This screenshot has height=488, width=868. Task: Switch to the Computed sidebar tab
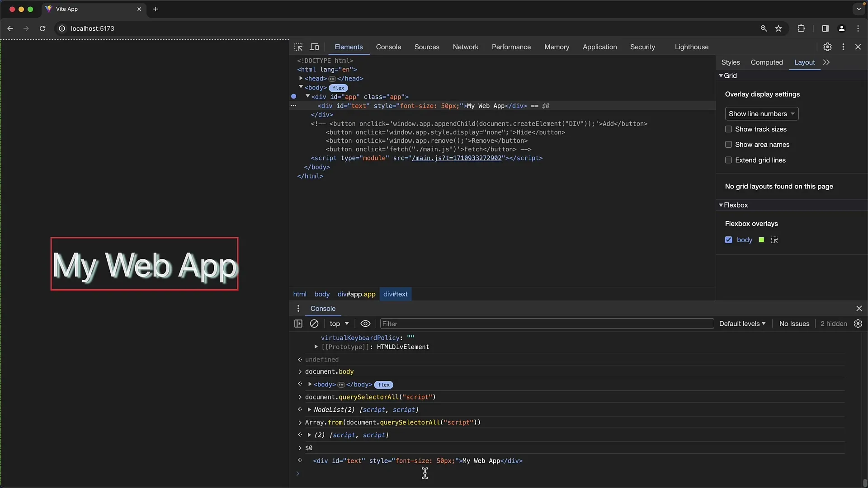767,62
